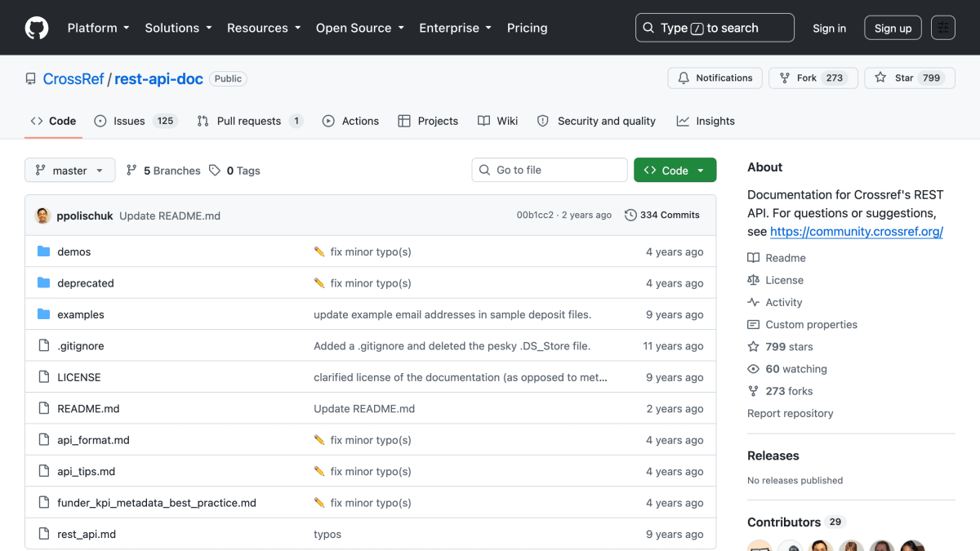Open the LICENSE file
Screen dimensions: 980x551
(78, 377)
